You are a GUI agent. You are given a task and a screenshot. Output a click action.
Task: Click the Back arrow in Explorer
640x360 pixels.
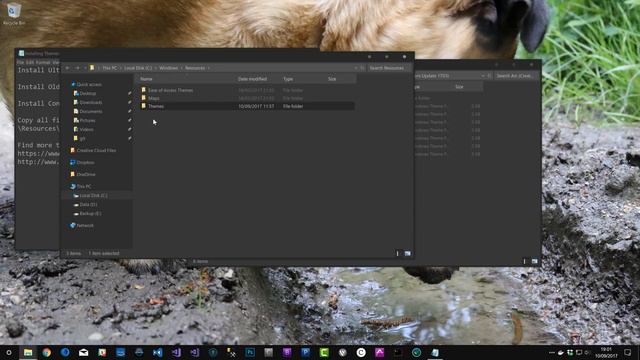coord(68,68)
